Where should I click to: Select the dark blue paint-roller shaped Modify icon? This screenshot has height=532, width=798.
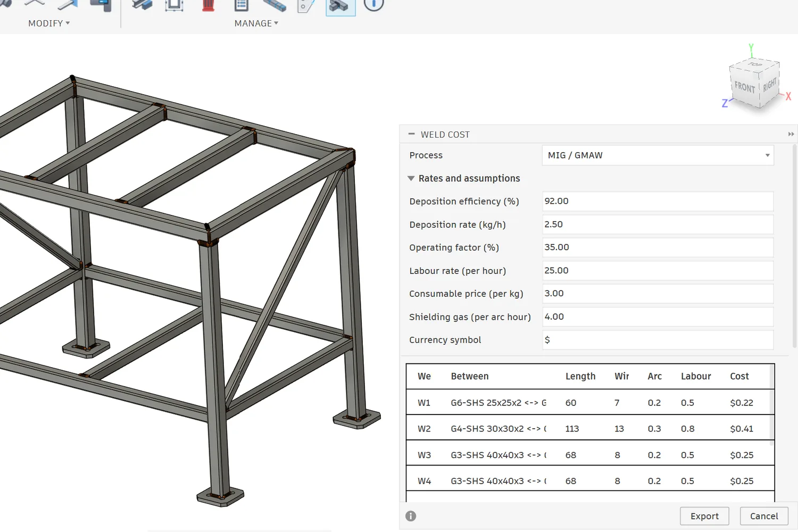[101, 5]
